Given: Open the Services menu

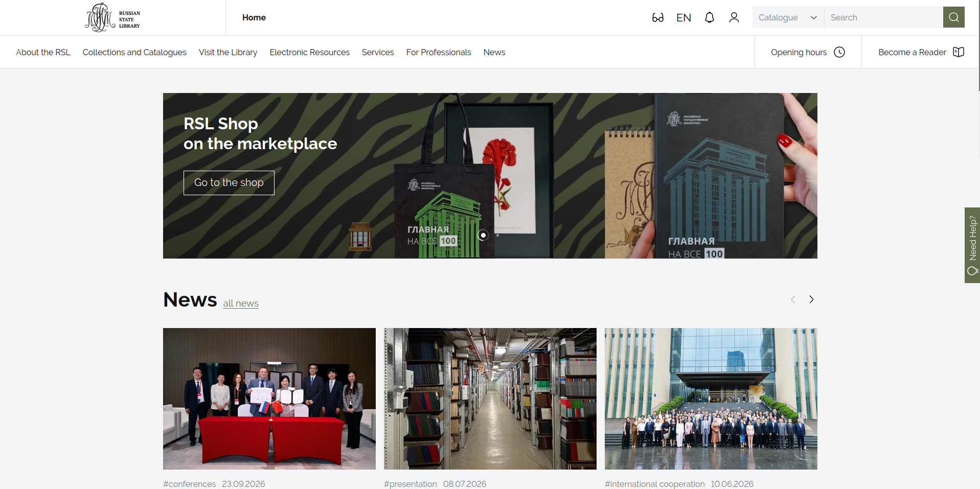Looking at the screenshot, I should tap(378, 52).
